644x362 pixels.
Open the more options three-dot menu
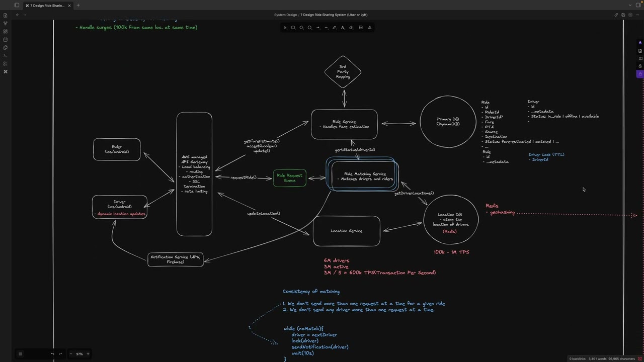(638, 15)
